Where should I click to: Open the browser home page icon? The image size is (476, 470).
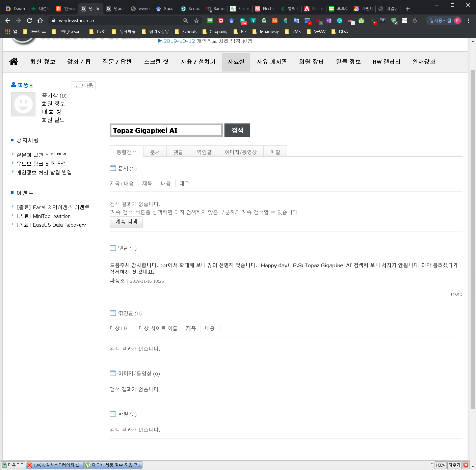[x=40, y=21]
